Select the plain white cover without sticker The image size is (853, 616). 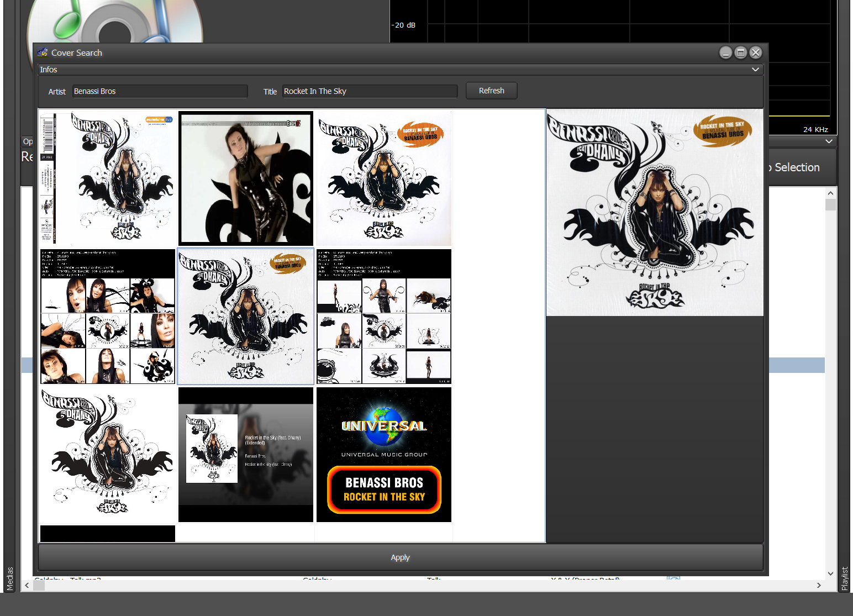point(108,455)
